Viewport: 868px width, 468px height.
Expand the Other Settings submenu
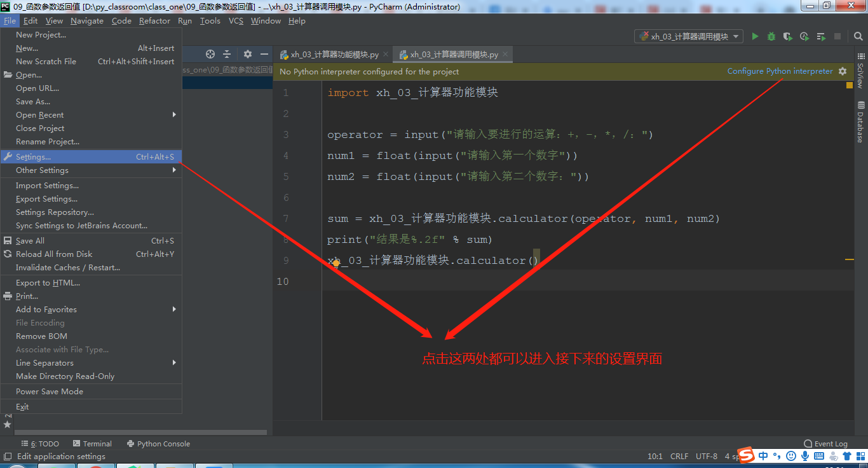point(91,170)
